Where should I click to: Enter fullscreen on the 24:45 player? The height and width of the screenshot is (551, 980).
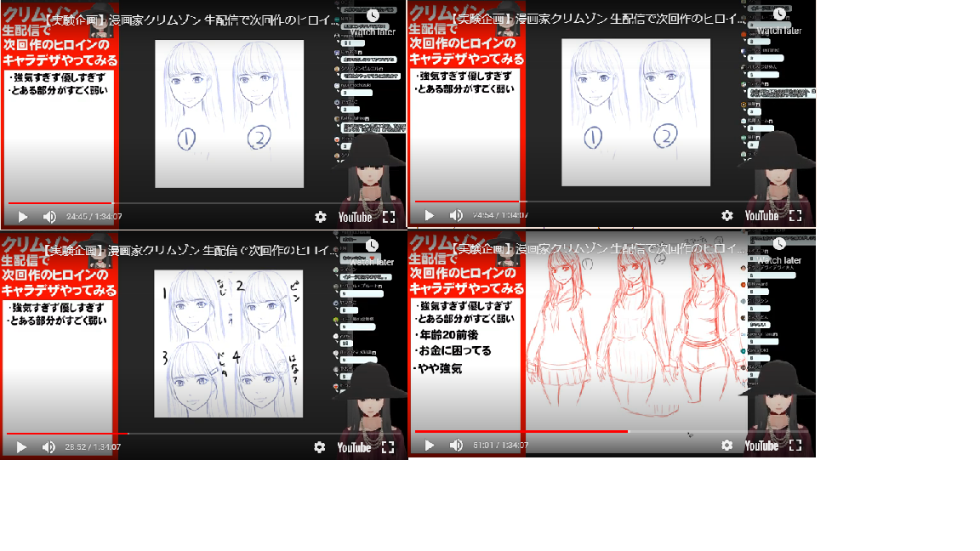point(389,217)
